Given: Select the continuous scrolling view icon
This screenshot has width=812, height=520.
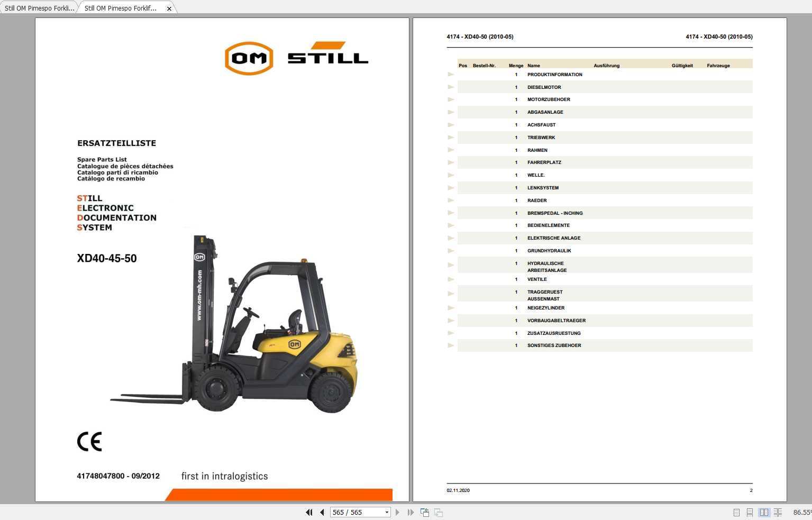Looking at the screenshot, I should (750, 512).
